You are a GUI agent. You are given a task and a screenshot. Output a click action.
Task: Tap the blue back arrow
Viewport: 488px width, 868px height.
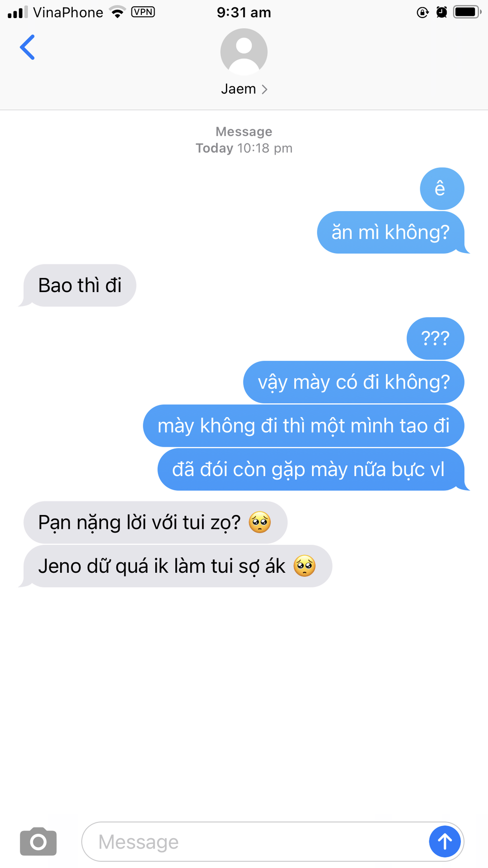tap(27, 47)
